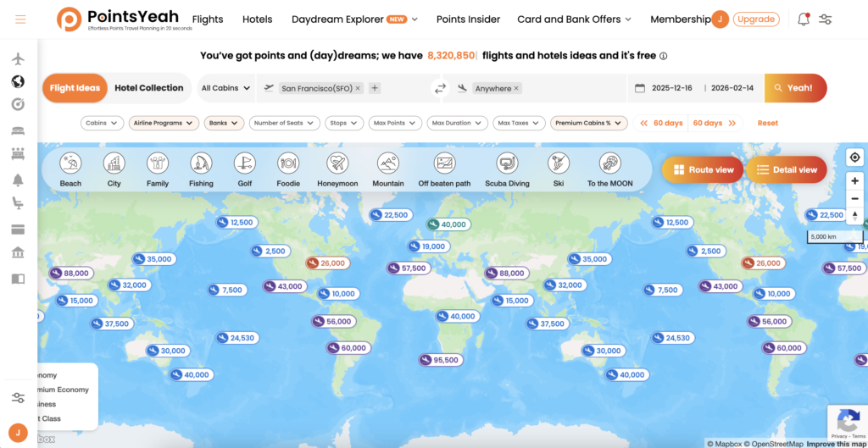Select the Scuba Diving category icon
This screenshot has height=448, width=868.
point(507,163)
